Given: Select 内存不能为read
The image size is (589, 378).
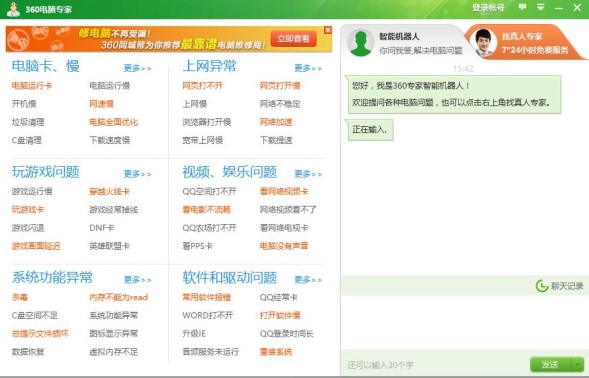Looking at the screenshot, I should click(x=118, y=297).
